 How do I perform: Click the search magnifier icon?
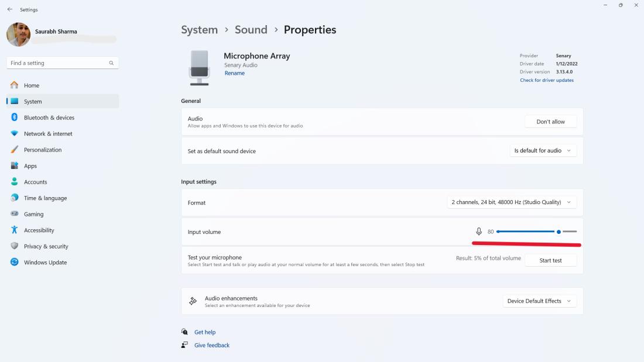coord(111,63)
